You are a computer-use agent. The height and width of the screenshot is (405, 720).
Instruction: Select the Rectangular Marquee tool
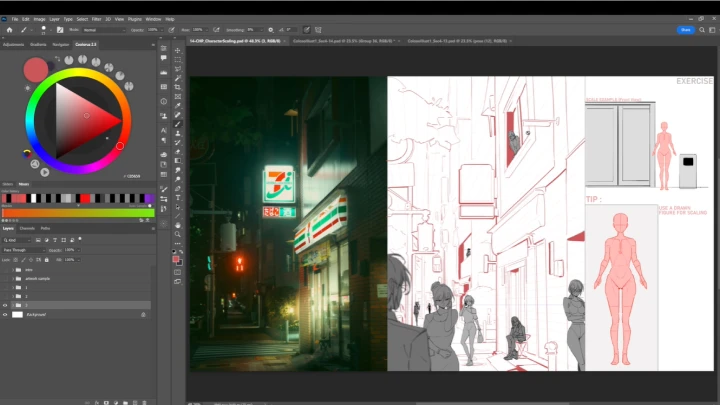tap(178, 59)
